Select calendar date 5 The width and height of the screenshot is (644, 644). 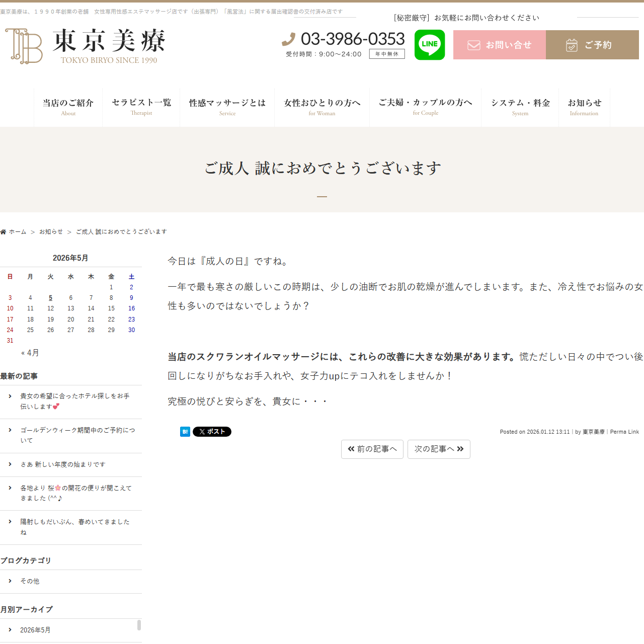coord(50,298)
